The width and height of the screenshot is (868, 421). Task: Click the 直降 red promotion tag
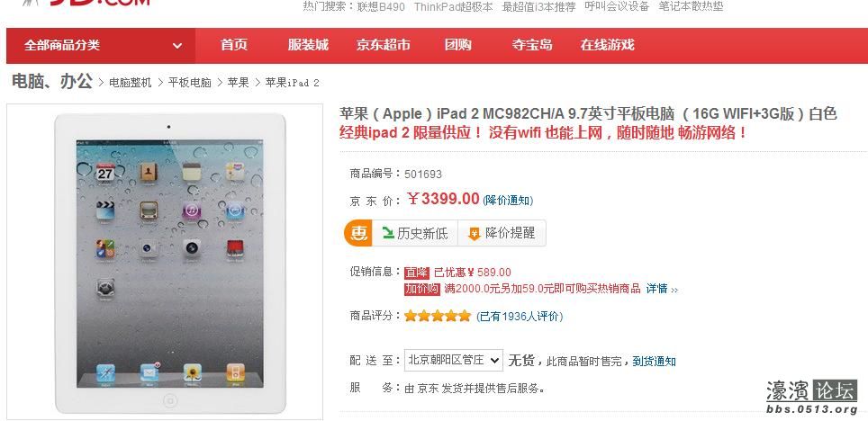tap(417, 273)
